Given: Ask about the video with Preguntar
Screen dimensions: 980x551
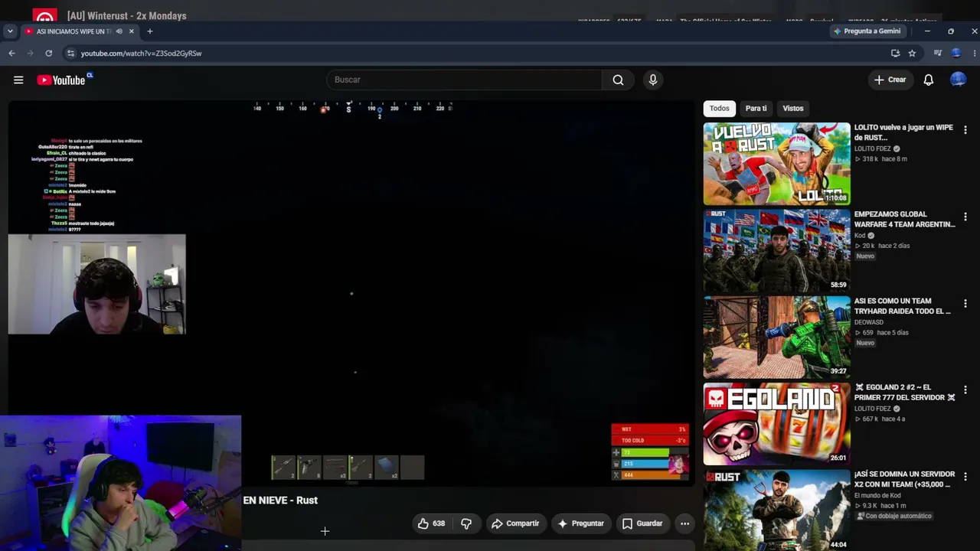Looking at the screenshot, I should [581, 523].
